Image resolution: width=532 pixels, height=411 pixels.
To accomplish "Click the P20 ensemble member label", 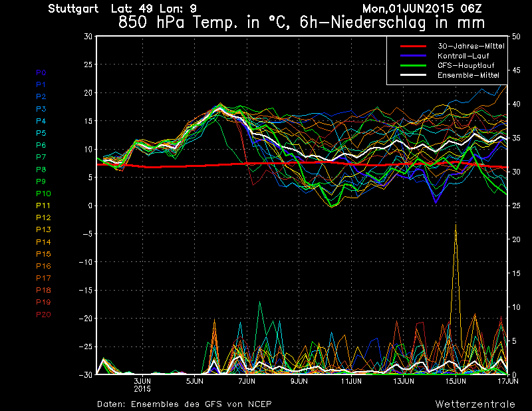I will pos(43,315).
